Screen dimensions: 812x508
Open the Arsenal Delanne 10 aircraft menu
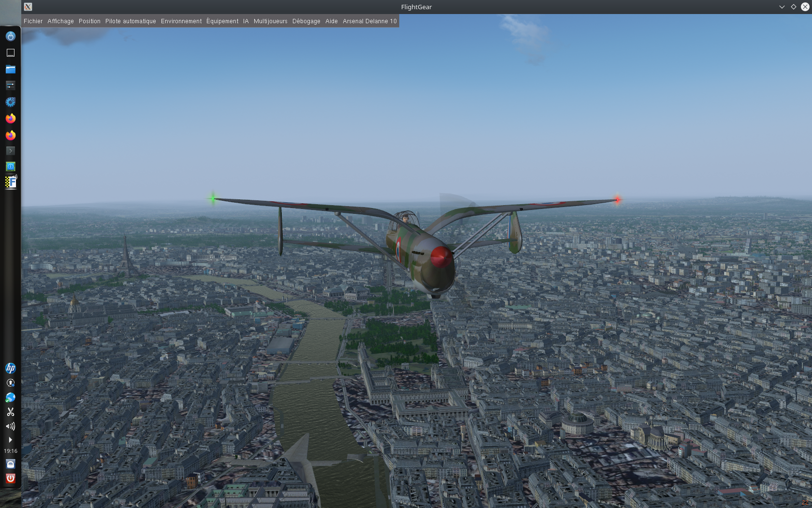(370, 21)
